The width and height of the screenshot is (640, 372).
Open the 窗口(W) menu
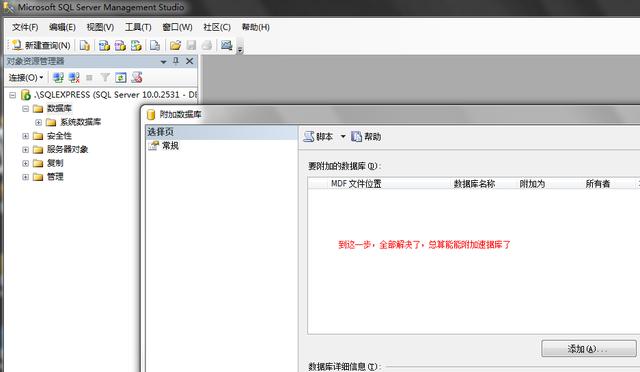(x=177, y=27)
